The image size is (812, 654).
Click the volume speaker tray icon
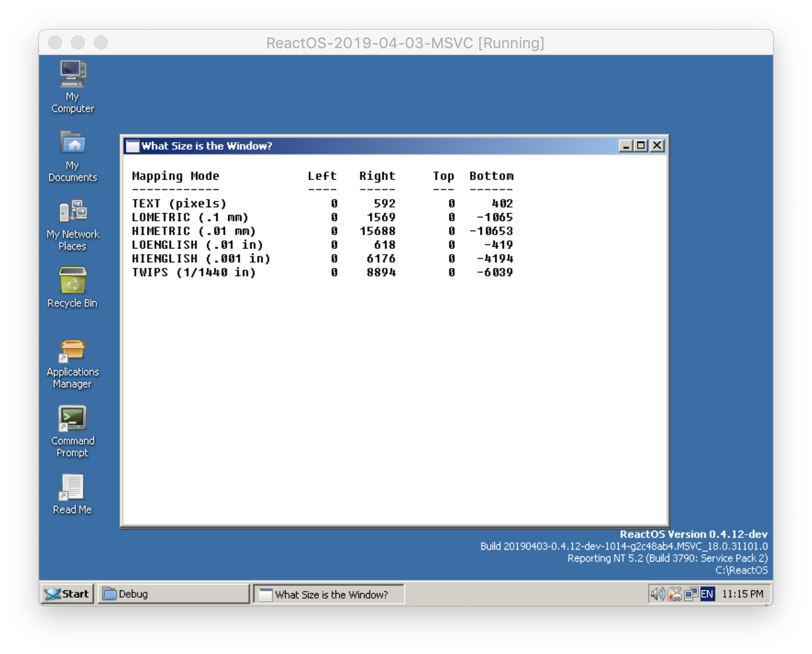657,594
